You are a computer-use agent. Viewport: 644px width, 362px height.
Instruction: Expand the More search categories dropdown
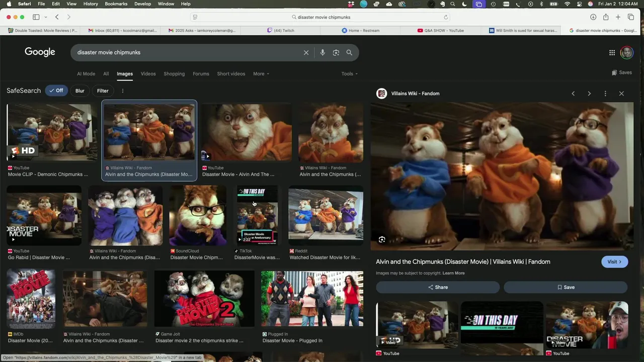pyautogui.click(x=261, y=74)
